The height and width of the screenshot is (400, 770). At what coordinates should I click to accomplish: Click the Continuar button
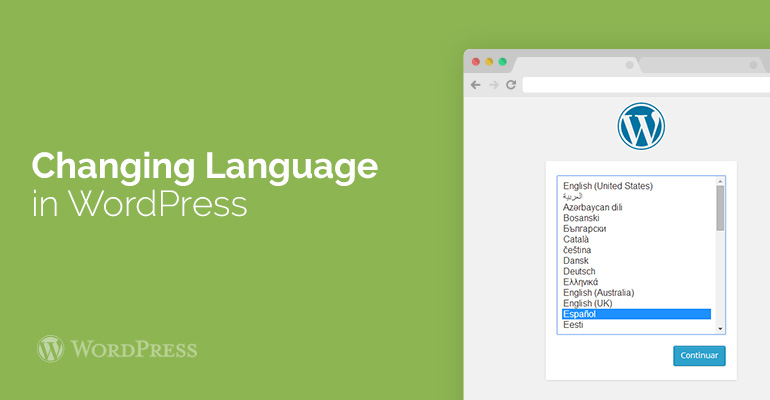[699, 355]
